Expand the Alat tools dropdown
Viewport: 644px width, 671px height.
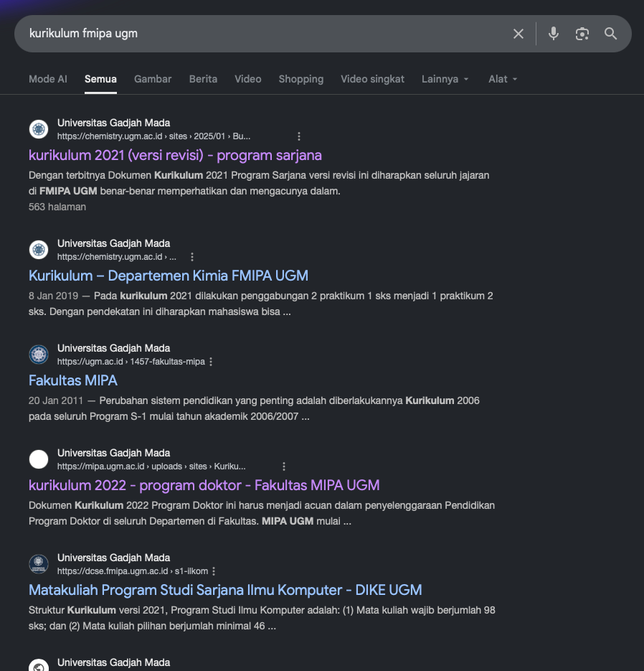pyautogui.click(x=503, y=79)
